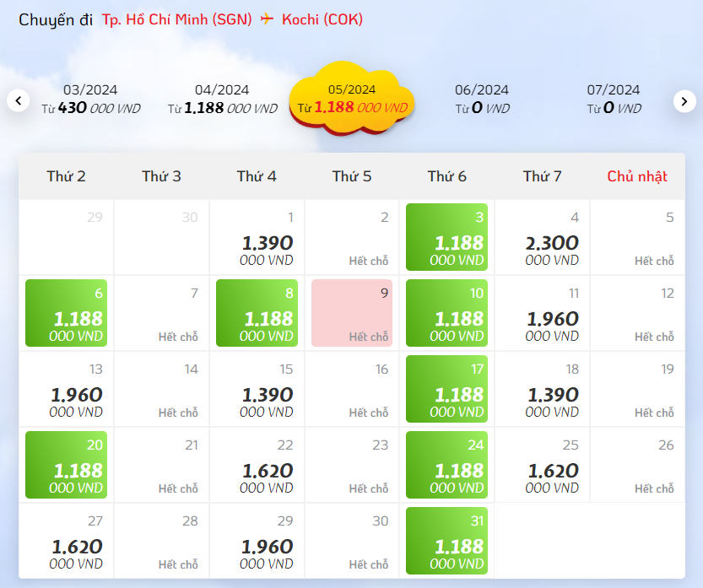The width and height of the screenshot is (703, 588).
Task: Click sold-out cell May 7
Action: (161, 313)
